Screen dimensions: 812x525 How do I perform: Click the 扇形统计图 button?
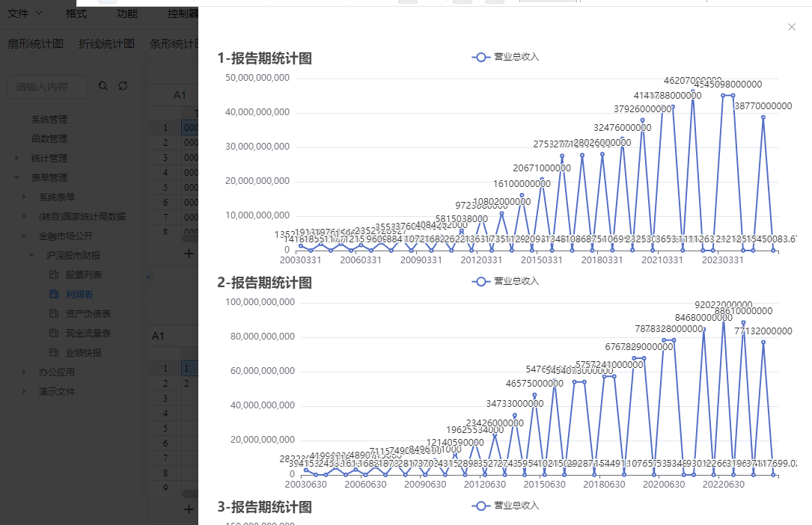pyautogui.click(x=35, y=44)
